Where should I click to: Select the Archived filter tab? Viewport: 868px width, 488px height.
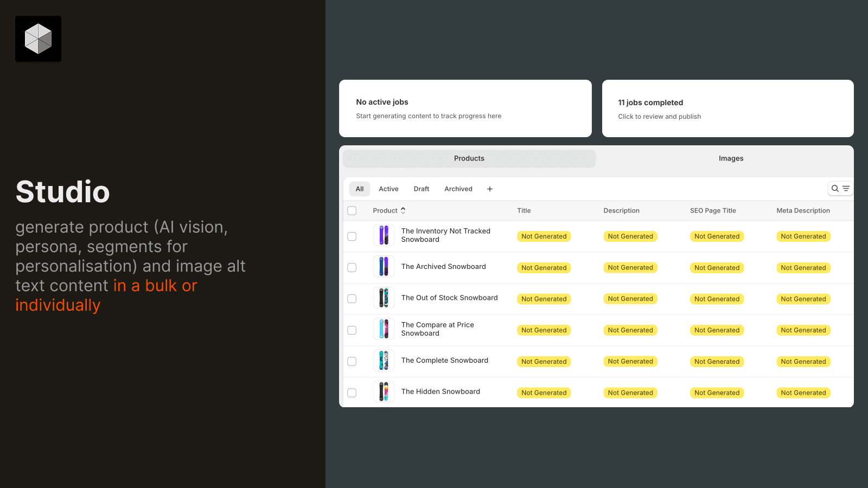coord(458,189)
